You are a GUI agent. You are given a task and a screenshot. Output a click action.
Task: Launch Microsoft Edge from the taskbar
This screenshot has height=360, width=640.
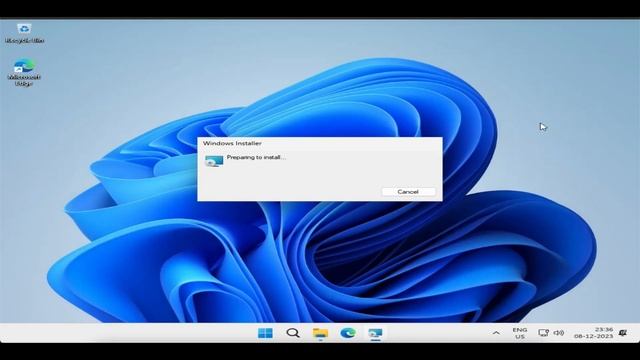[348, 333]
